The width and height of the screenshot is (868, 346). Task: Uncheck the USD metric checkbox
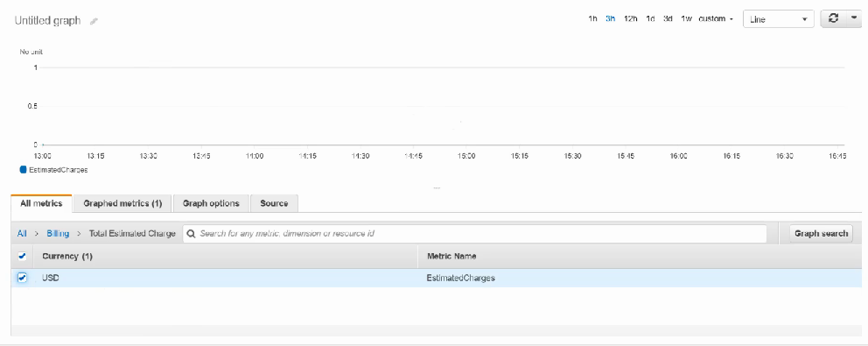pyautogui.click(x=22, y=278)
